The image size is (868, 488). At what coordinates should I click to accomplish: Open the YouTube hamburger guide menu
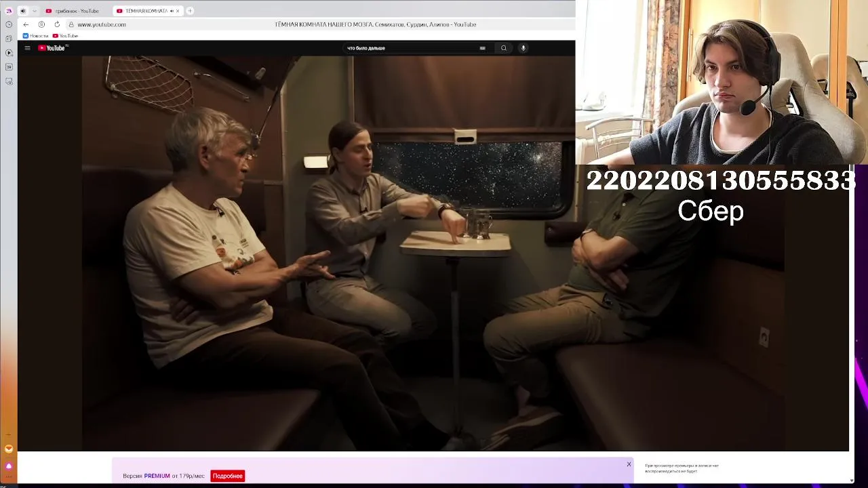coord(27,48)
